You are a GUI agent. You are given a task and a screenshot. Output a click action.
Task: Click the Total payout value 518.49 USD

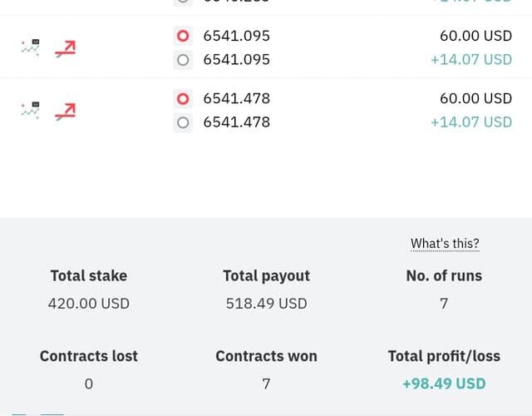click(266, 304)
